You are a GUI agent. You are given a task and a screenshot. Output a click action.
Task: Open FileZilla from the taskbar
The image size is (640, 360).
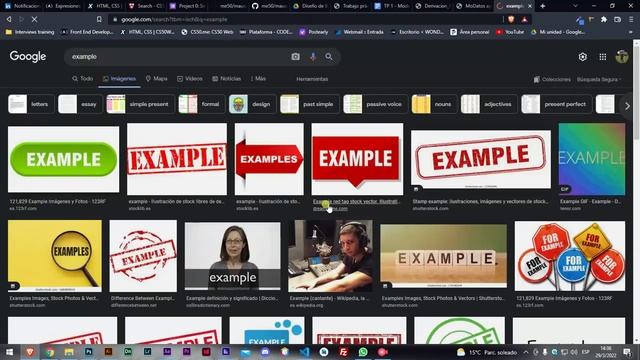(x=343, y=352)
